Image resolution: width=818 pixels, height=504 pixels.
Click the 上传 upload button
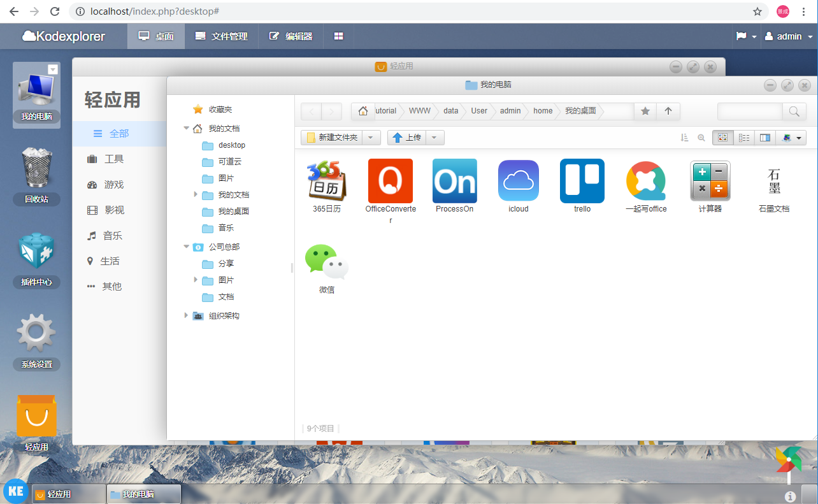(x=406, y=138)
